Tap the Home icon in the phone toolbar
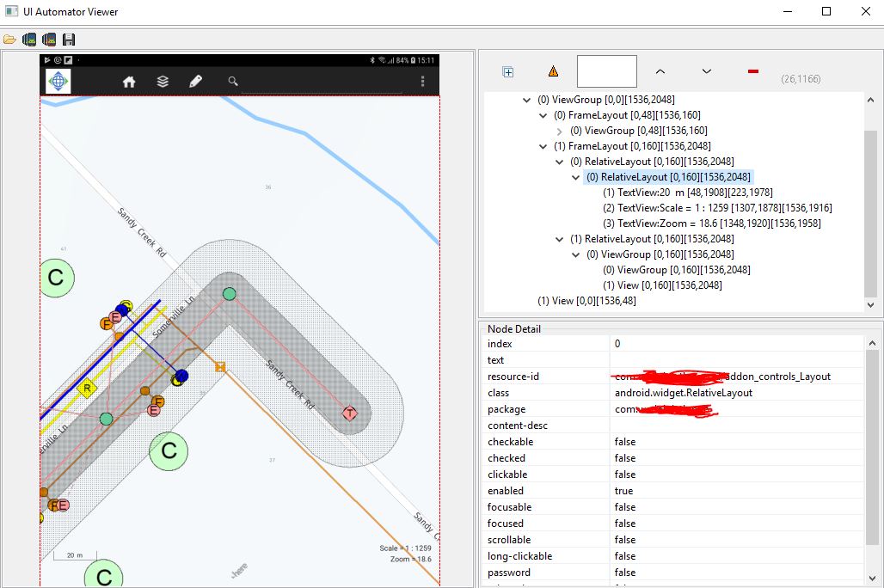The image size is (884, 588). (x=129, y=82)
